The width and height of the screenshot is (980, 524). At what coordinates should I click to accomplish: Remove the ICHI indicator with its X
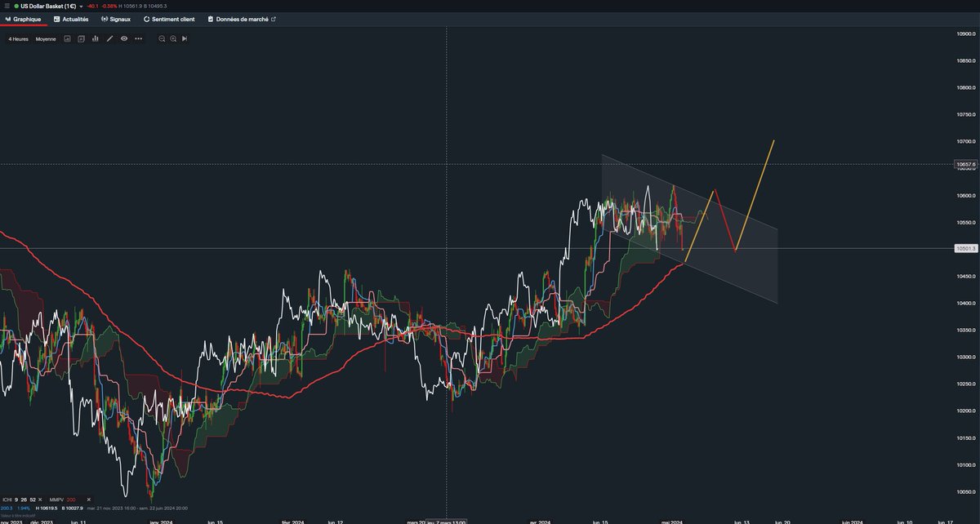[42, 499]
